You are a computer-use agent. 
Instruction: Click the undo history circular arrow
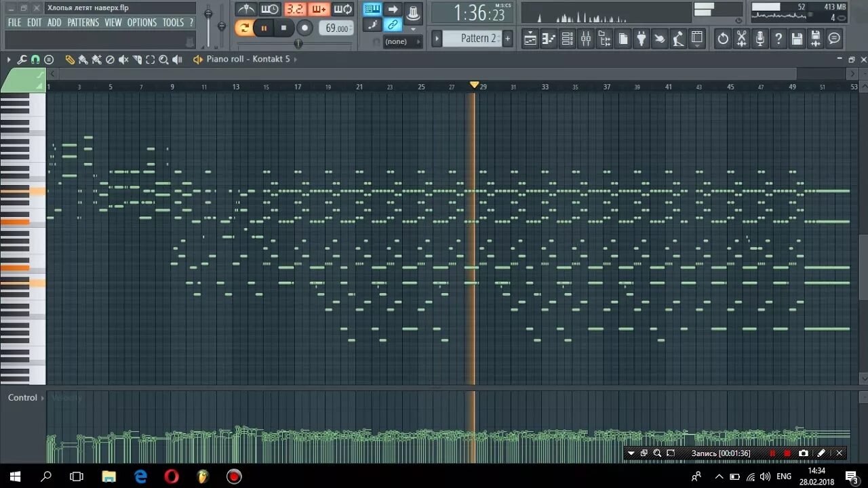[x=724, y=39]
